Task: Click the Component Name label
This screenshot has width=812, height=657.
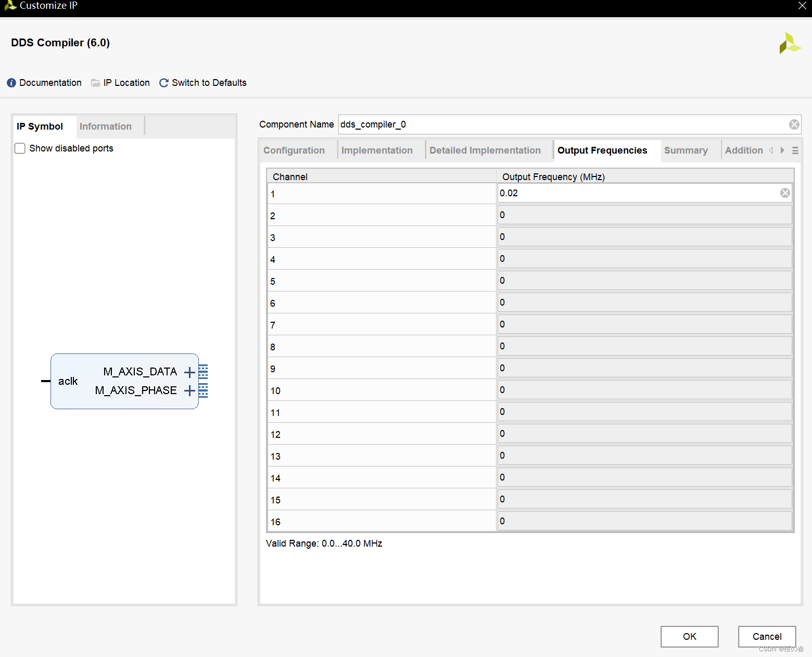Action: click(x=297, y=124)
